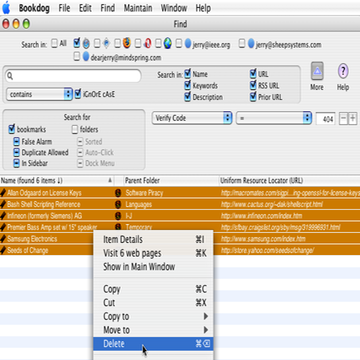Open the Edit menu

point(85,8)
